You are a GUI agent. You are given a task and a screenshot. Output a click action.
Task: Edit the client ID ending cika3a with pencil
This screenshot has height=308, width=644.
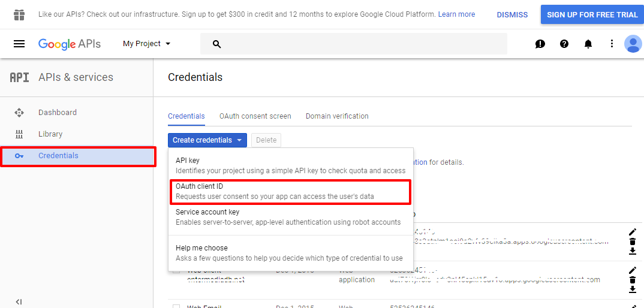[633, 232]
